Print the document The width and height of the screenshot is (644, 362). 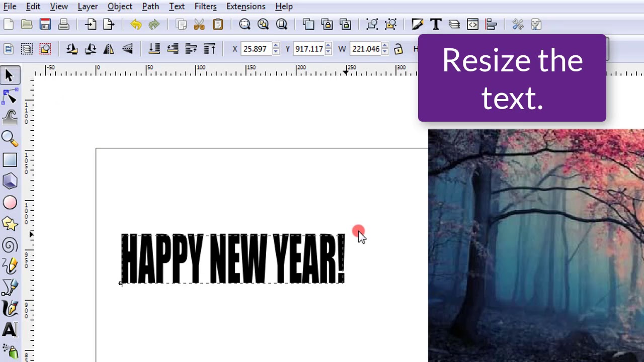(63, 24)
